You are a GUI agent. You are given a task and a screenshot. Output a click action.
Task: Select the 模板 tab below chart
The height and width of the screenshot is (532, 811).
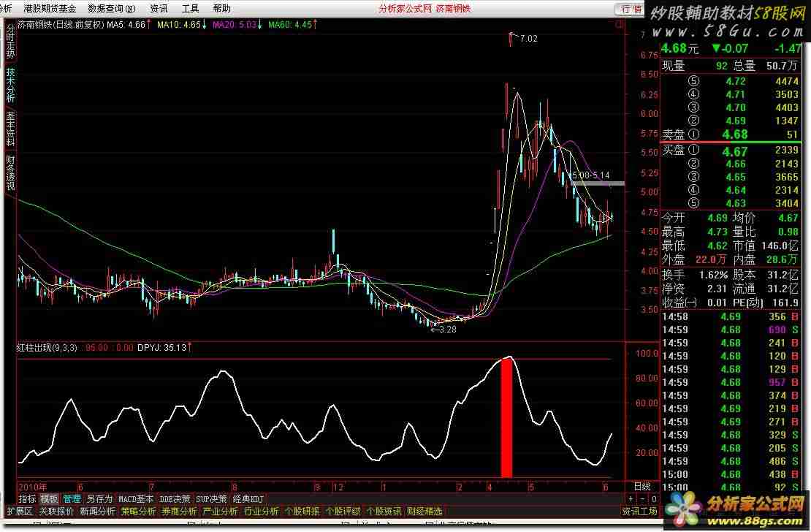point(50,499)
